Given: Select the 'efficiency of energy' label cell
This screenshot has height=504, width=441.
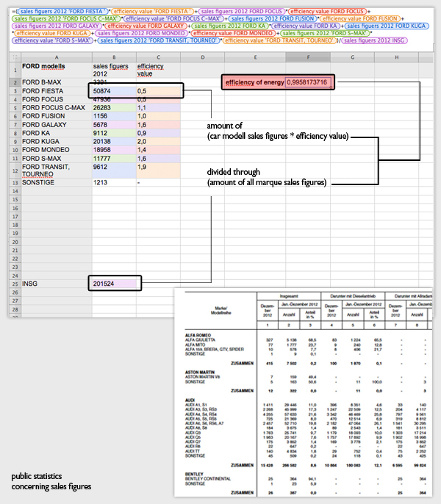Looking at the screenshot, I should (x=254, y=82).
